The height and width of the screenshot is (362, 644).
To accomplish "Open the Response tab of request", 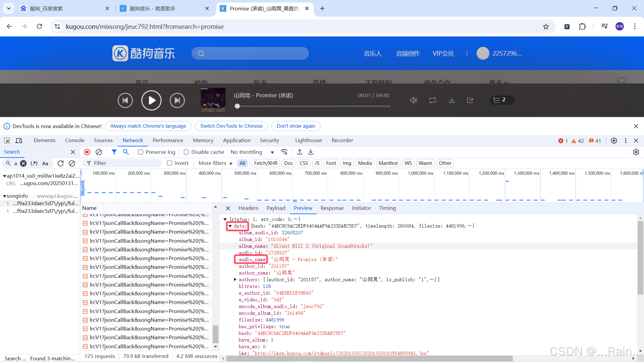I will tap(332, 208).
